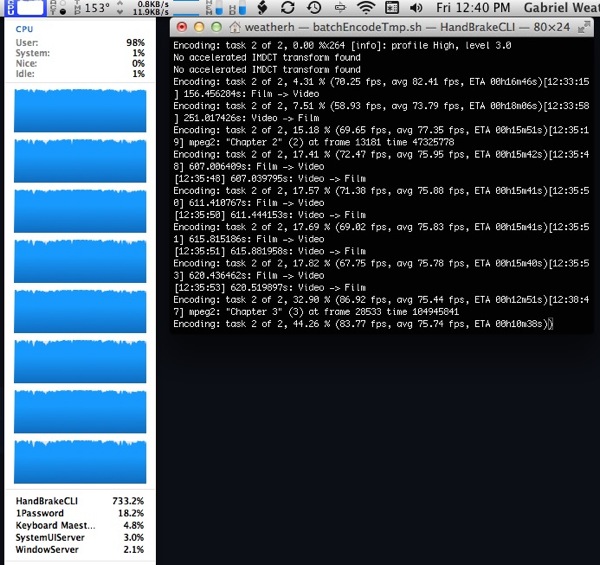This screenshot has width=600, height=565.
Task: Click terminal line "Chapter 2" at frame 13181
Action: tap(314, 142)
